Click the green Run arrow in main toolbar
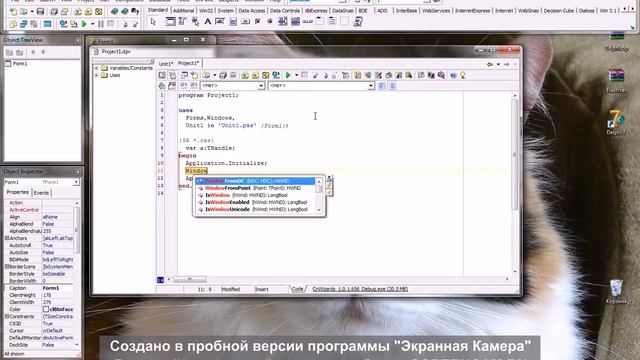The image size is (640, 360). 84,24
